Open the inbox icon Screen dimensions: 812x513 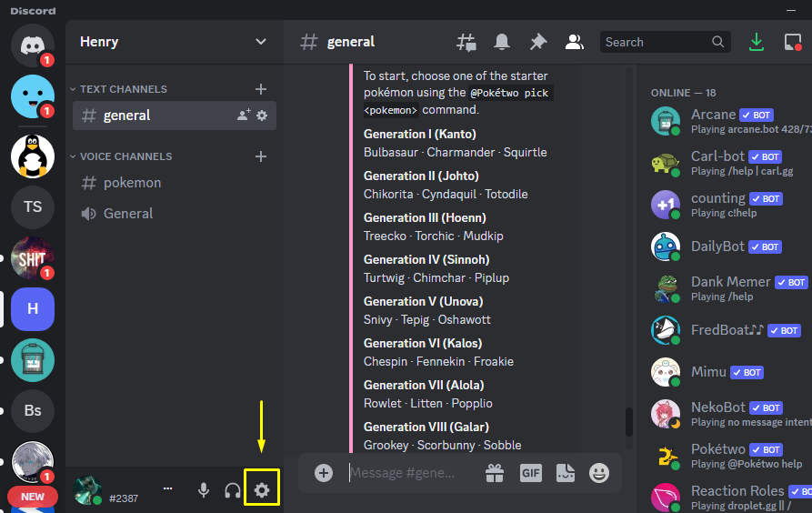793,42
